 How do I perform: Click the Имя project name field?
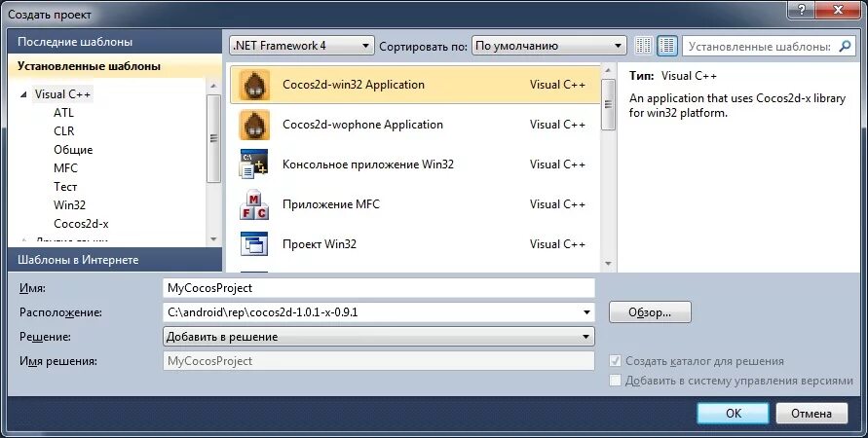coord(379,288)
